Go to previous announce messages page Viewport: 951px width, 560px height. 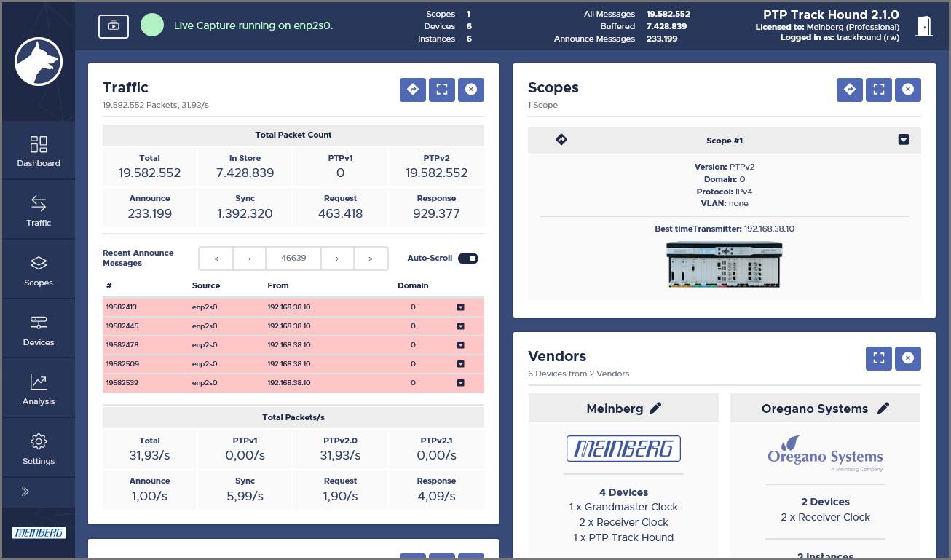pos(250,258)
